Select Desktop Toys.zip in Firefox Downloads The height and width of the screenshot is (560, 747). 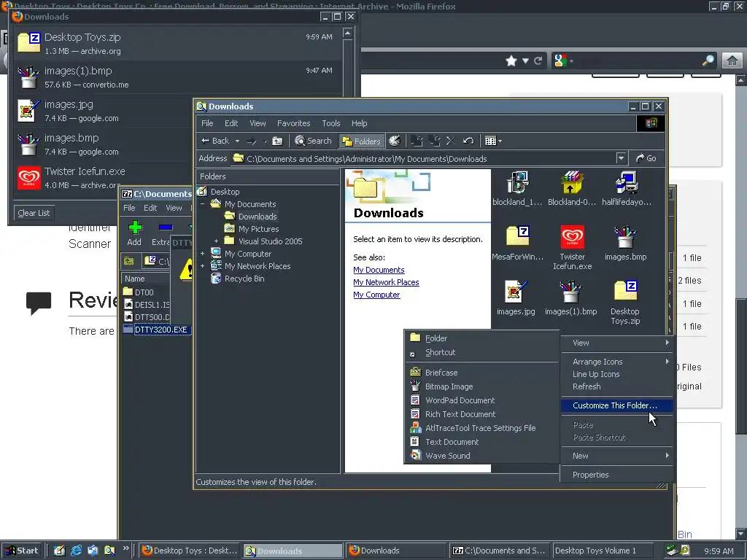(x=177, y=43)
